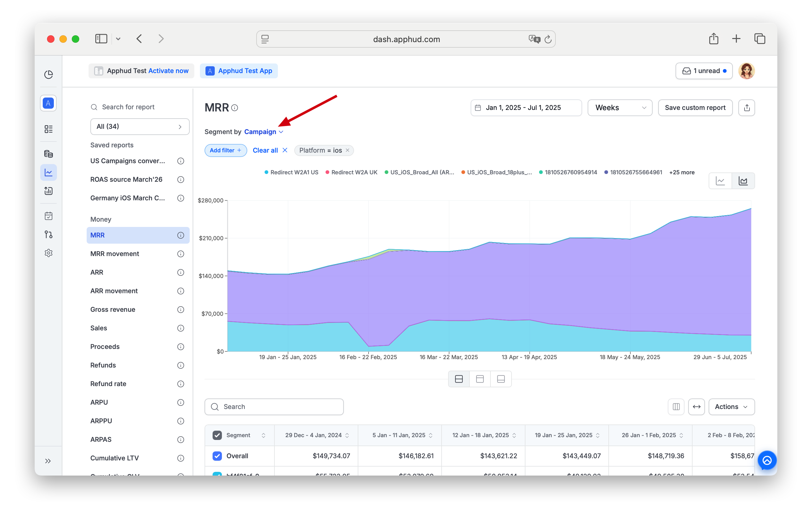The height and width of the screenshot is (522, 812).
Task: Open the support chat bubble icon
Action: click(767, 460)
